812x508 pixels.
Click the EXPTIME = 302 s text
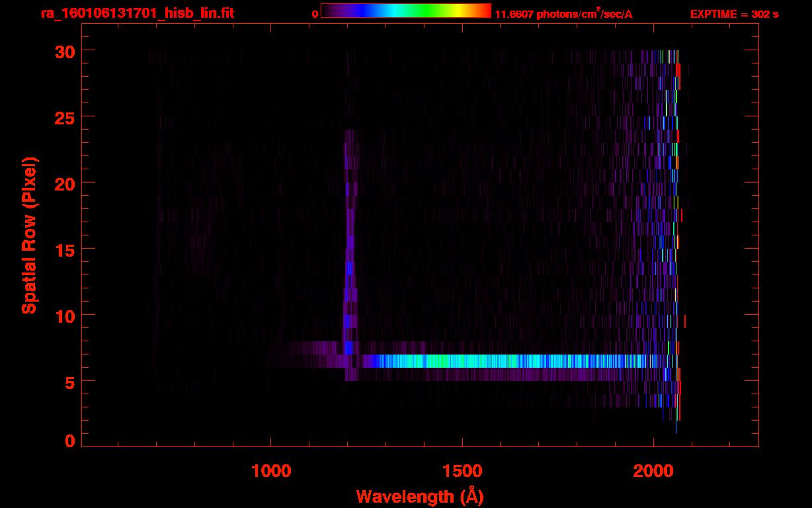(x=734, y=14)
